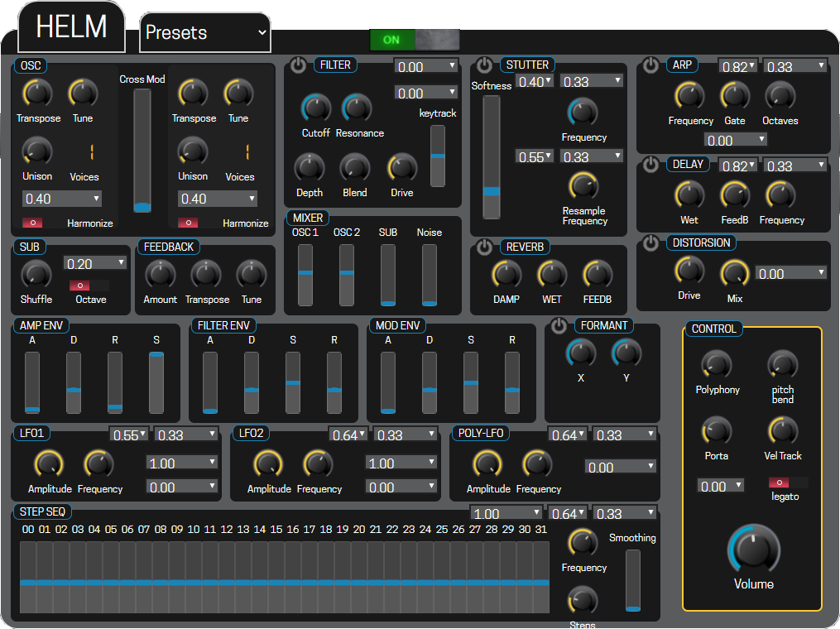Open the Presets dropdown

205,32
